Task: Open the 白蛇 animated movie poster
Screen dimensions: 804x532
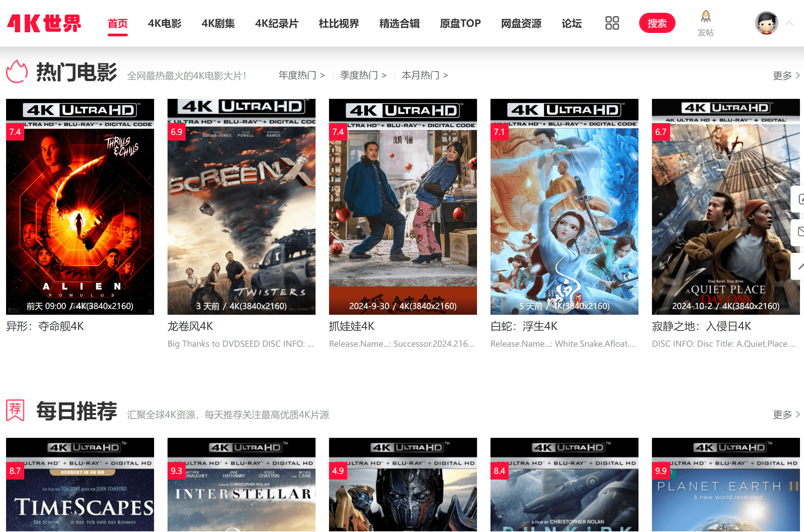Action: coord(564,206)
